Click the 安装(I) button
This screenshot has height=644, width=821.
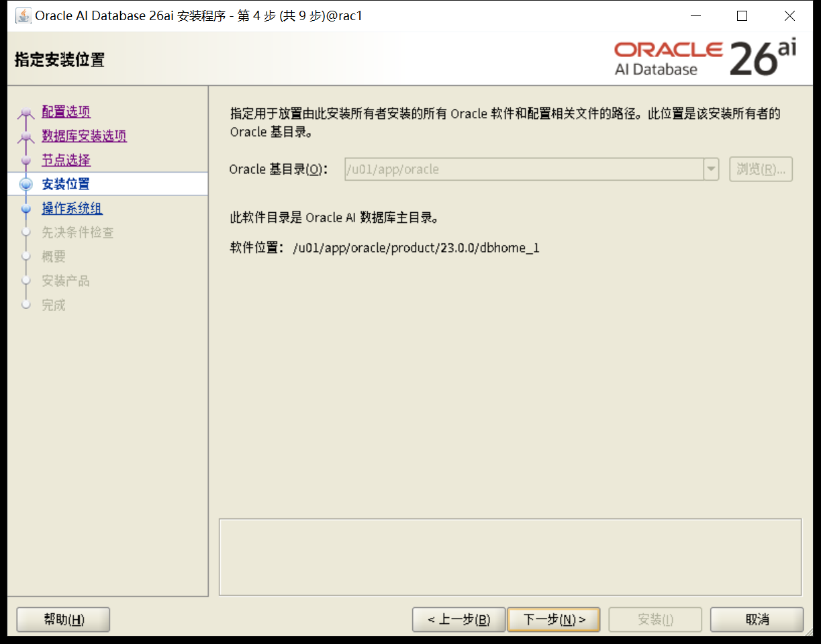[x=655, y=619]
